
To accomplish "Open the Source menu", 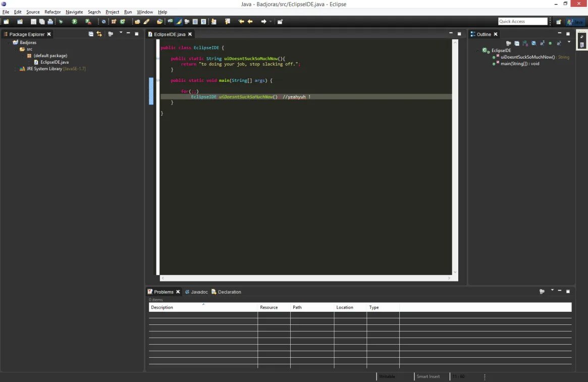I will (33, 12).
